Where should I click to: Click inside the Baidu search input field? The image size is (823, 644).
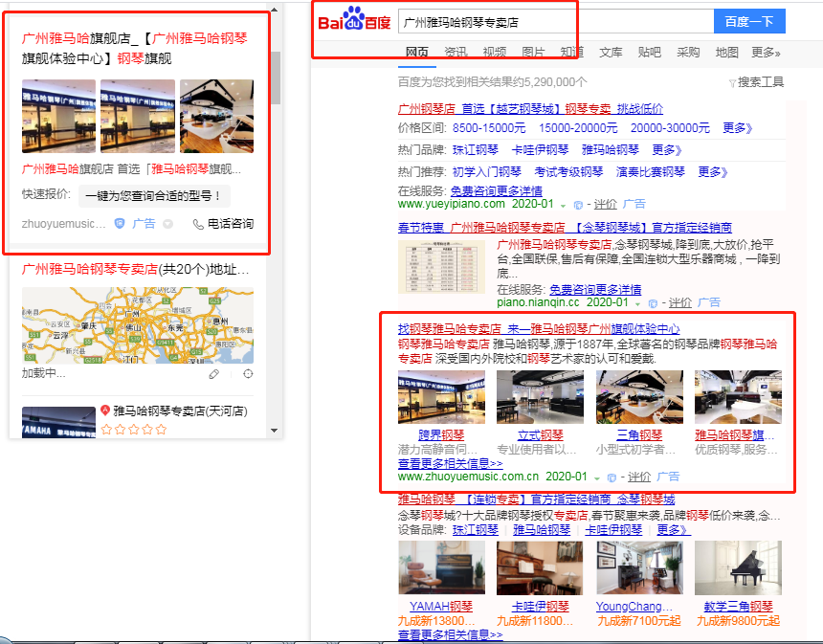coord(555,21)
